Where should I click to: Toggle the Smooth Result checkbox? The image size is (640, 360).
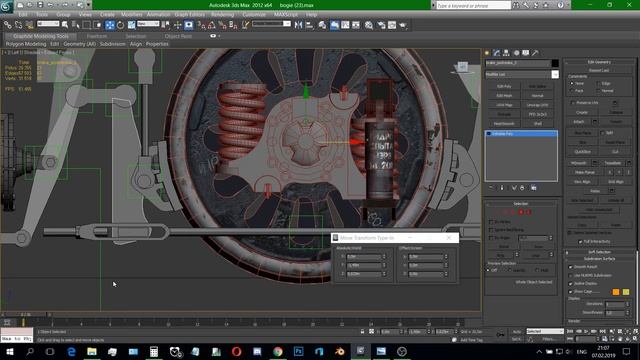[x=570, y=267]
